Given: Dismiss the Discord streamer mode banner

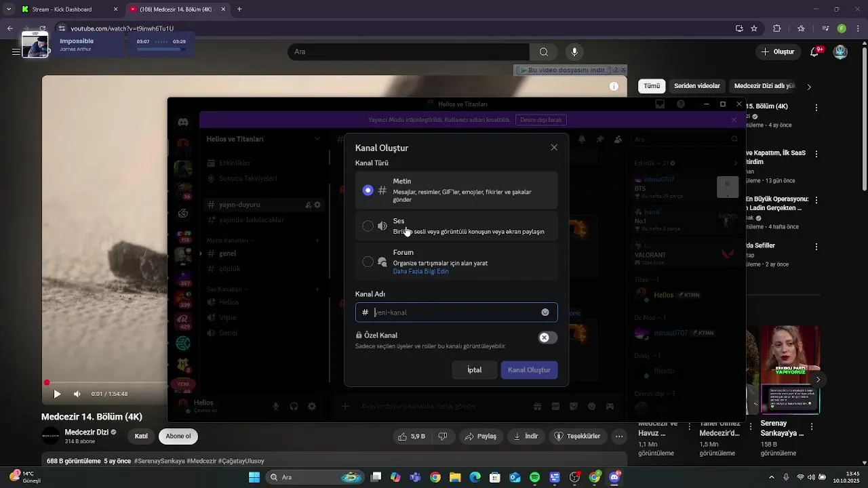Looking at the screenshot, I should pos(734,120).
